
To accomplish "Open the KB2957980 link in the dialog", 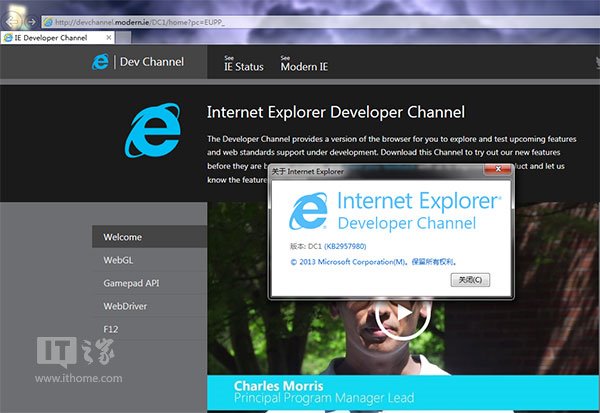I will click(348, 245).
